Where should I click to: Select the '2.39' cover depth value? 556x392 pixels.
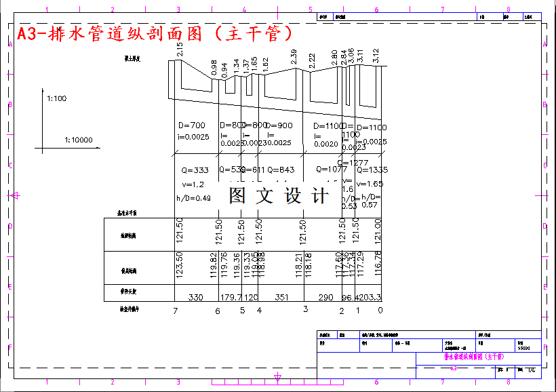pos(294,57)
